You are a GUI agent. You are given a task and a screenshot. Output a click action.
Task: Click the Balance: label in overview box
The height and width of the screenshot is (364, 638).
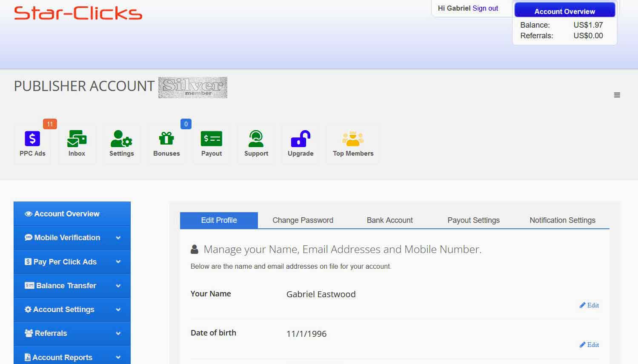(535, 25)
